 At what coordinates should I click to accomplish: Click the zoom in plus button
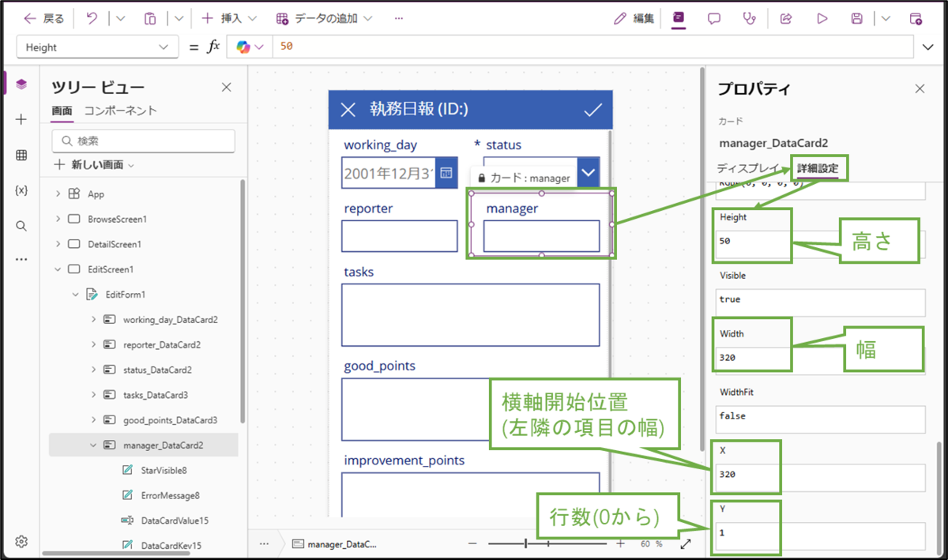click(620, 543)
